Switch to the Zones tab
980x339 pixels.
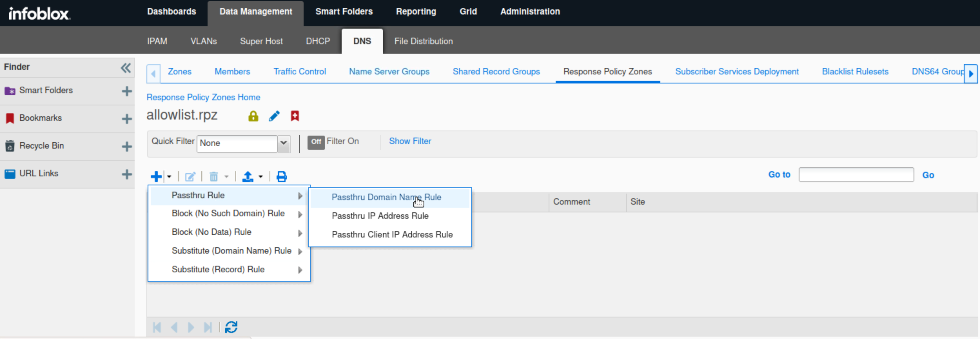tap(180, 72)
